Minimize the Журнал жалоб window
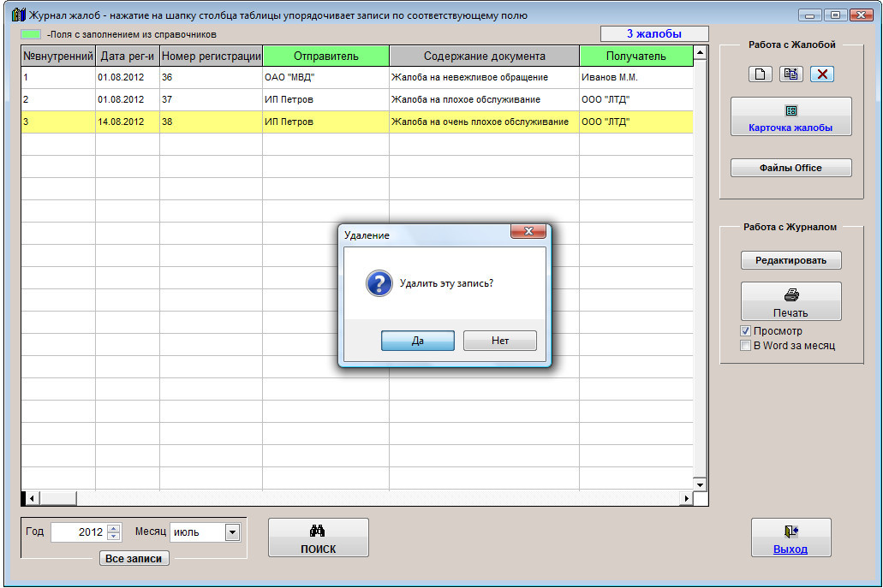The image size is (883, 588). (809, 15)
